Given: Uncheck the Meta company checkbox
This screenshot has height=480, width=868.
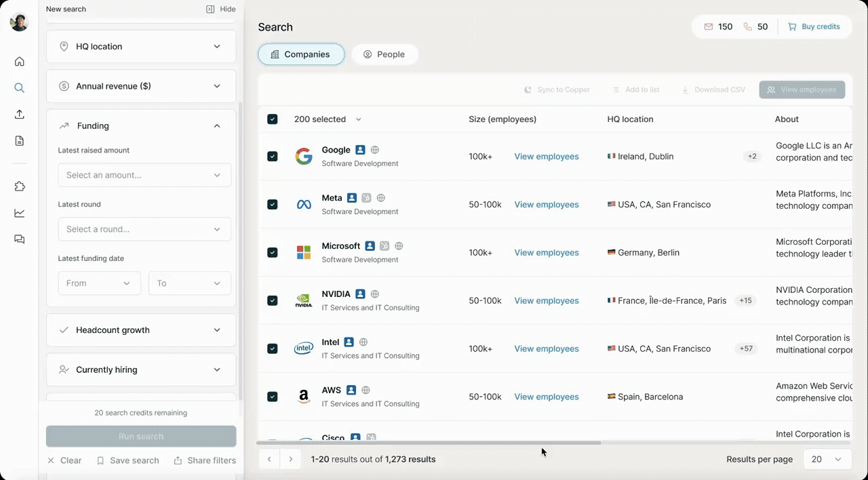Looking at the screenshot, I should click(x=273, y=204).
